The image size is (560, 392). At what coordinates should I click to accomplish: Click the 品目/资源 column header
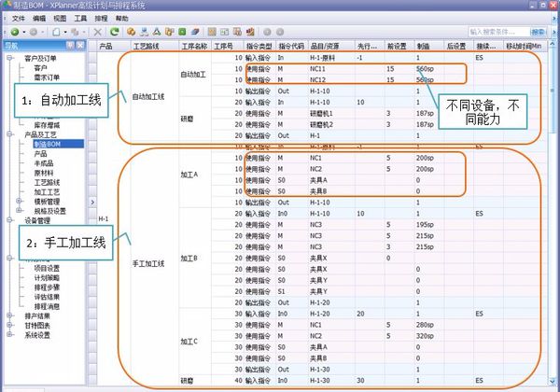click(331, 46)
